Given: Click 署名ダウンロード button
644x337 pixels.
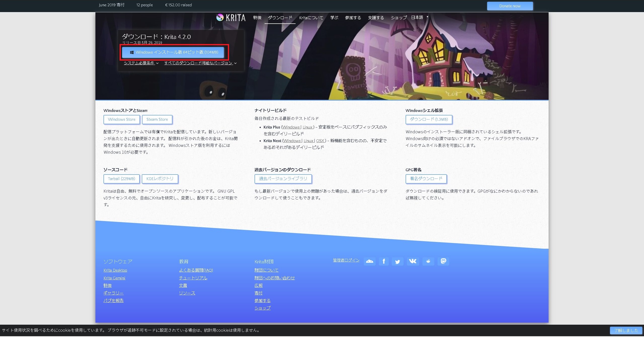Looking at the screenshot, I should pos(426,179).
